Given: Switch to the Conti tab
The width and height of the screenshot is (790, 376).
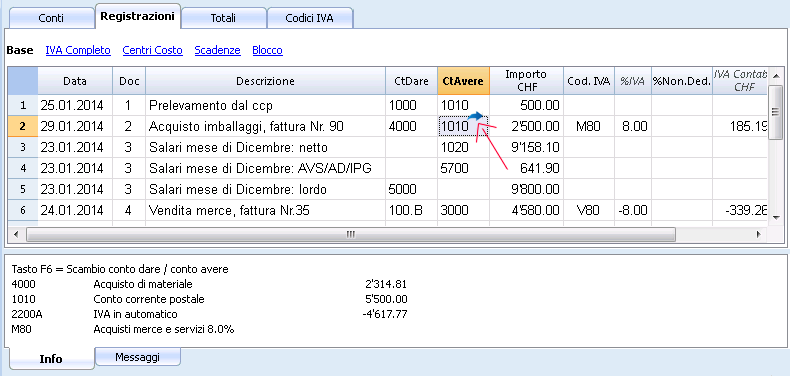Looking at the screenshot, I should pos(51,18).
